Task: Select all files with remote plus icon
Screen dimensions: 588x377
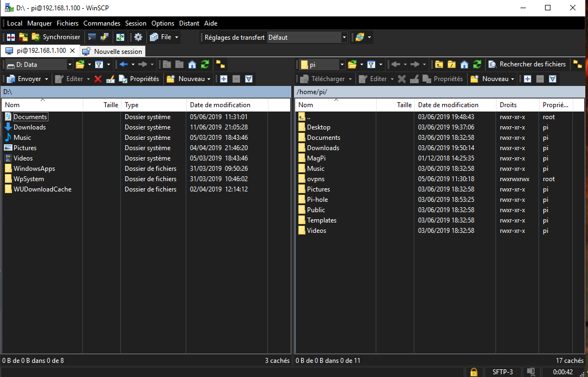Action: point(528,79)
